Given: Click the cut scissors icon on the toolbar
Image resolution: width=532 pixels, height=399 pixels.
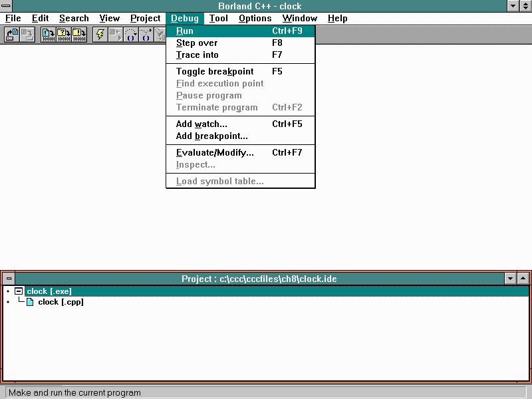Looking at the screenshot, I should (x=160, y=35).
